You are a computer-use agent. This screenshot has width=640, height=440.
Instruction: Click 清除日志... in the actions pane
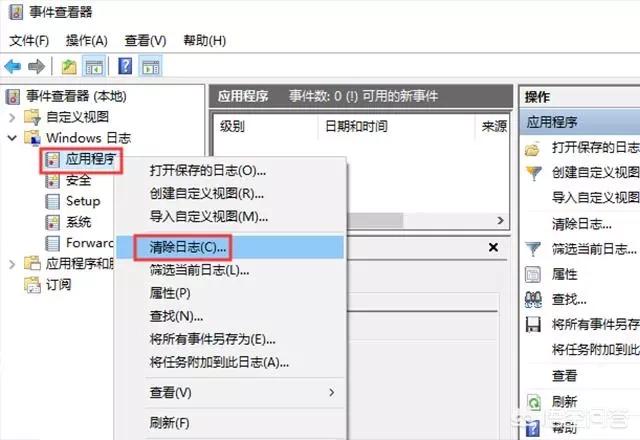tap(582, 224)
